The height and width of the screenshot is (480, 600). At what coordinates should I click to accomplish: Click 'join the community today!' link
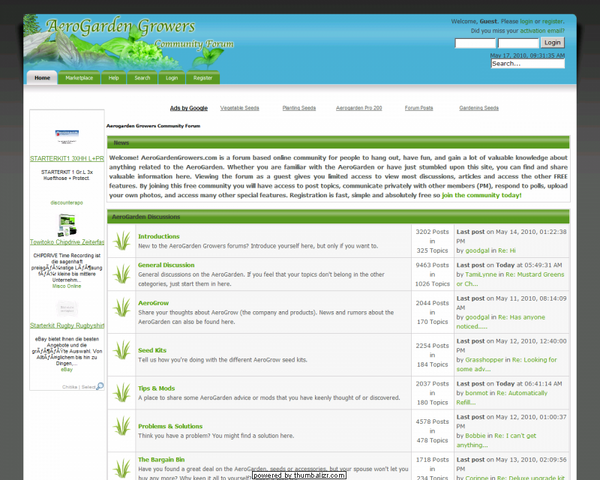[481, 195]
